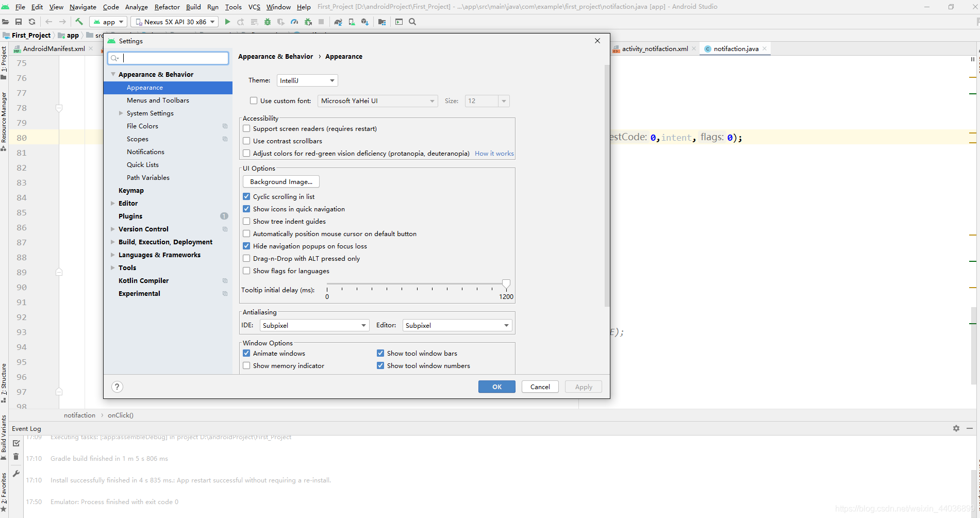980x518 pixels.
Task: Click the Make Project hammer icon
Action: point(79,22)
